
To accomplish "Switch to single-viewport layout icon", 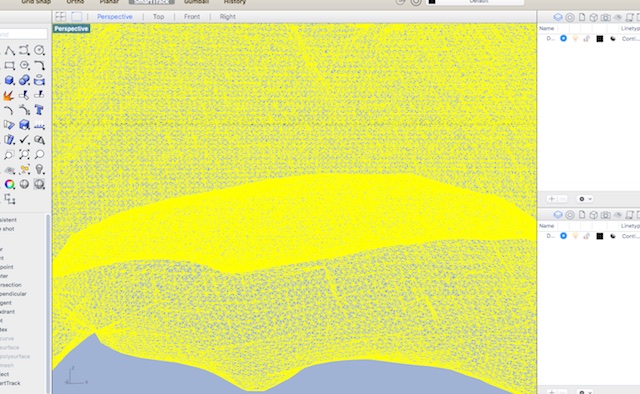I will pyautogui.click(x=76, y=17).
